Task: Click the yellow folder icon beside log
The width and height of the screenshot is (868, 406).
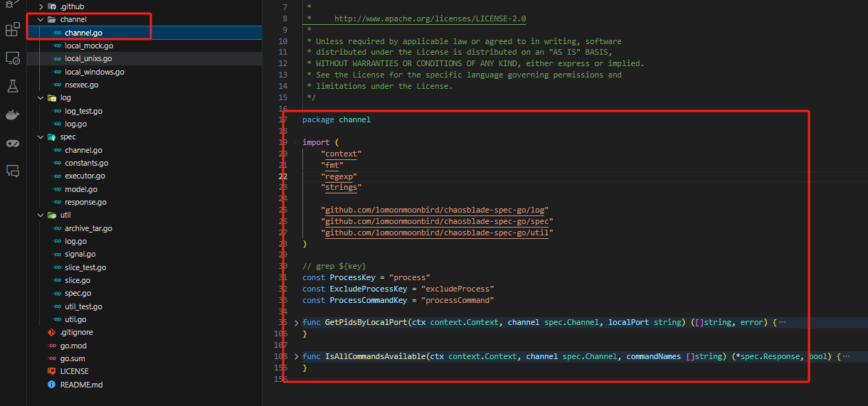Action: click(x=52, y=97)
